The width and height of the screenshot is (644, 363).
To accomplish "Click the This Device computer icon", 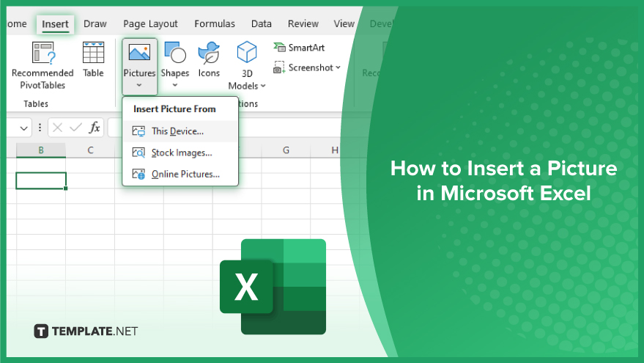I will [x=138, y=131].
